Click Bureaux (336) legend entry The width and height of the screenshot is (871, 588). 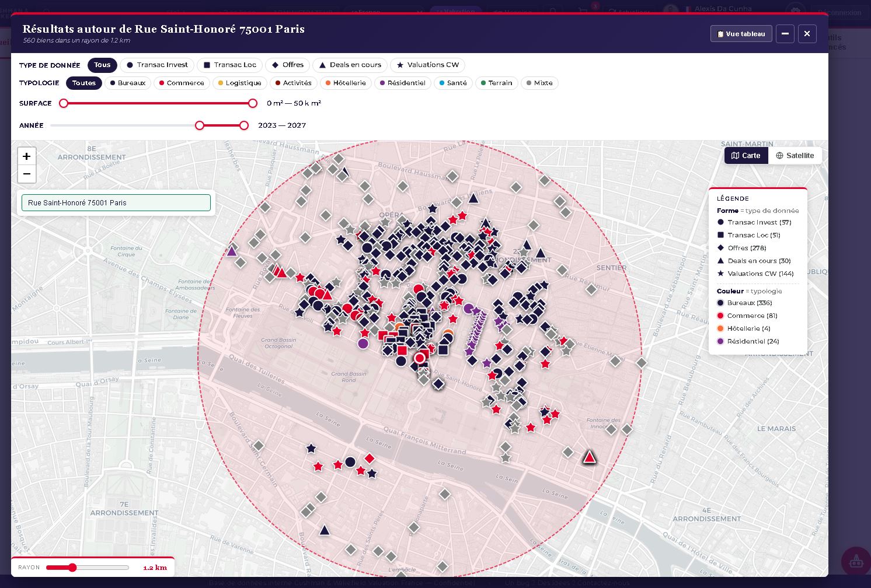(744, 303)
